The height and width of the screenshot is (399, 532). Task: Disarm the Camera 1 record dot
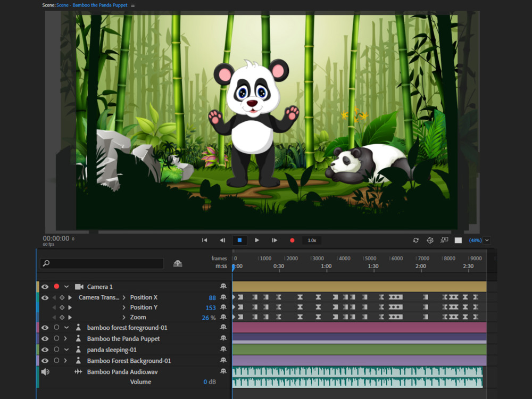[56, 286]
